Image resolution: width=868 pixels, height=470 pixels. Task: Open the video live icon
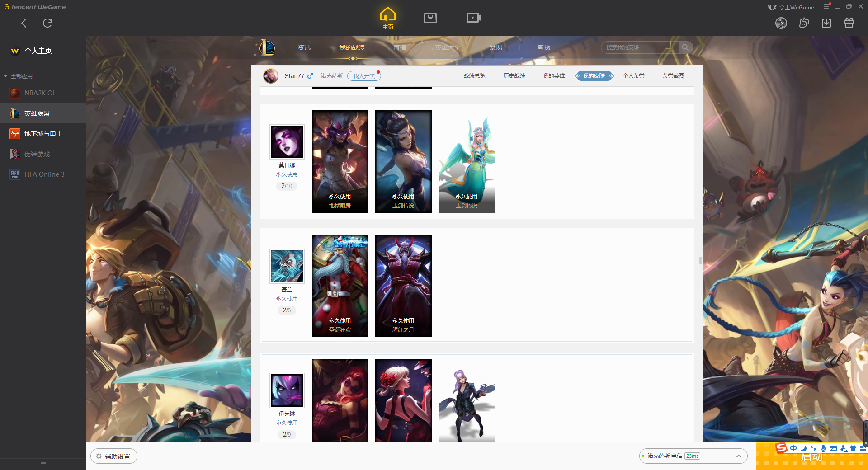tap(473, 18)
